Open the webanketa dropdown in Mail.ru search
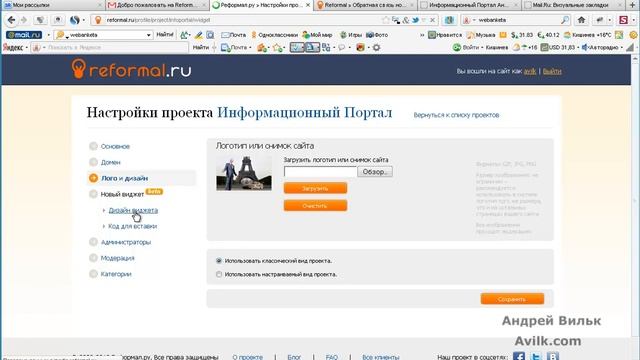640x360 pixels. click(149, 35)
